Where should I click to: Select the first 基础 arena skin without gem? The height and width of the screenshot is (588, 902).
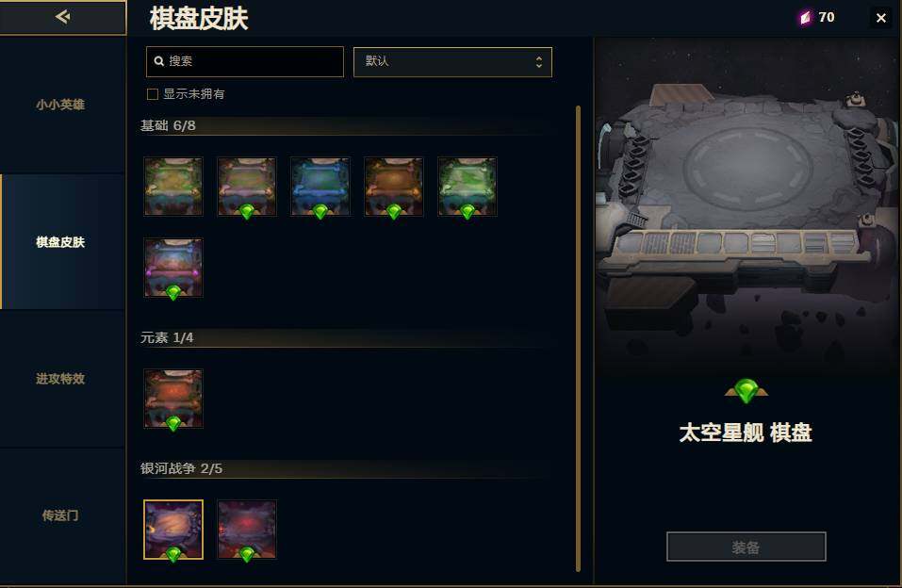click(173, 187)
